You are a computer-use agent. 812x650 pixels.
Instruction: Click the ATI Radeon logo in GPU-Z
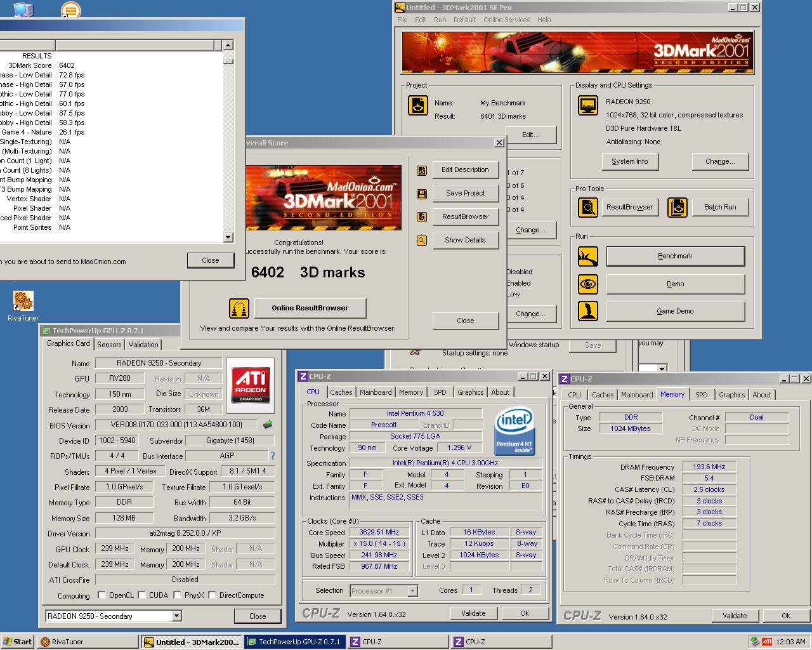point(251,384)
